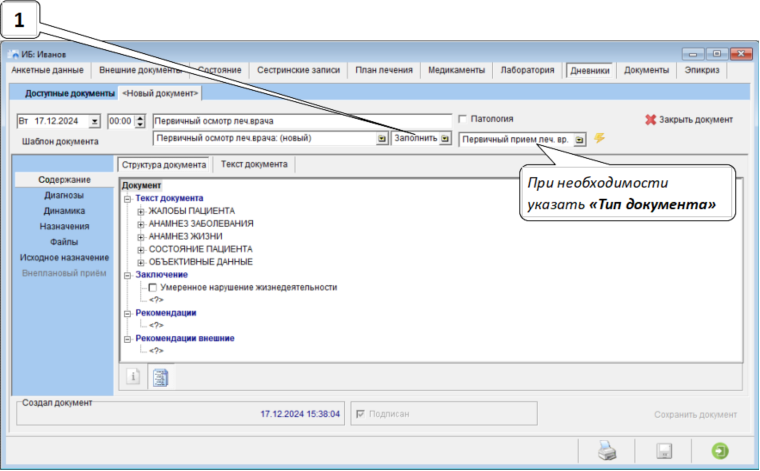Click the printer icon in bottom bar
The height and width of the screenshot is (471, 760).
tap(608, 450)
